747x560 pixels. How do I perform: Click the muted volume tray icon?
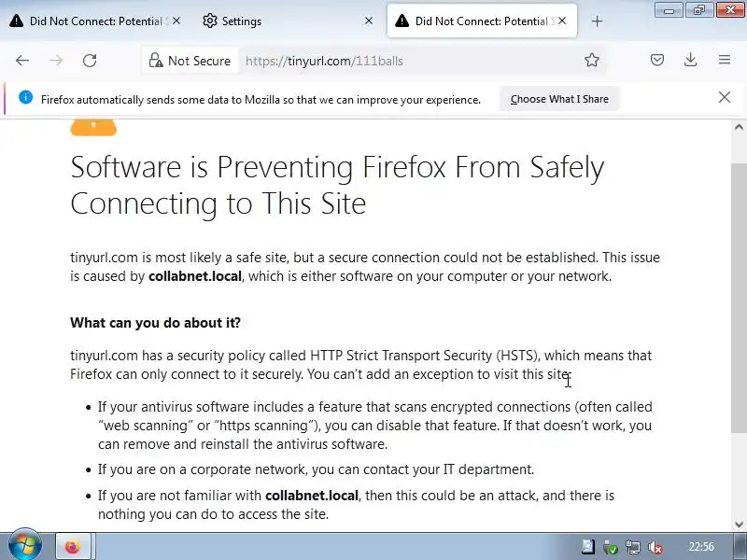click(655, 548)
